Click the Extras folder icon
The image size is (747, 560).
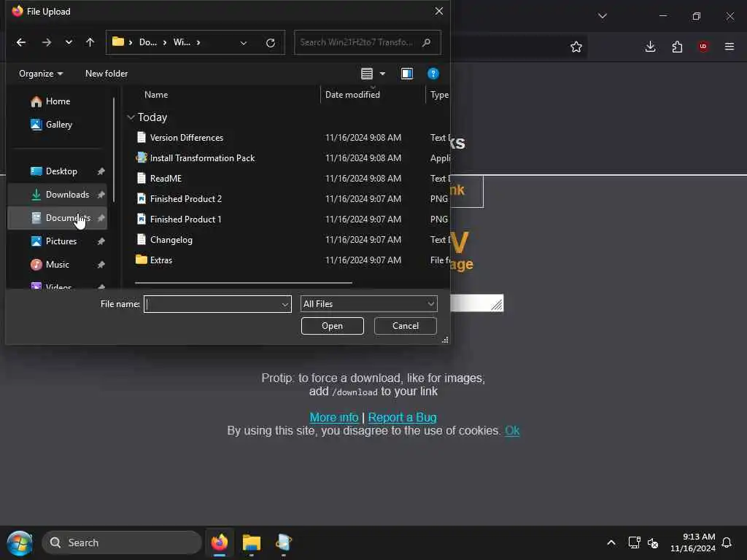click(x=141, y=260)
